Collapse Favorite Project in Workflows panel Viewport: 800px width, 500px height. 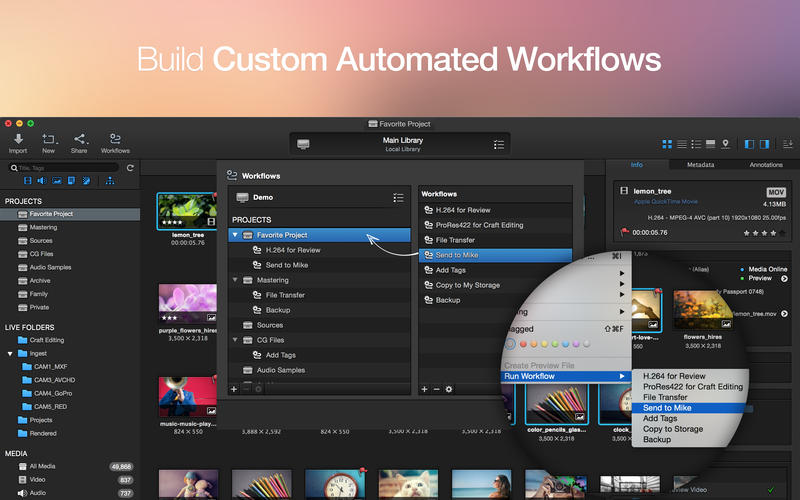pyautogui.click(x=235, y=235)
